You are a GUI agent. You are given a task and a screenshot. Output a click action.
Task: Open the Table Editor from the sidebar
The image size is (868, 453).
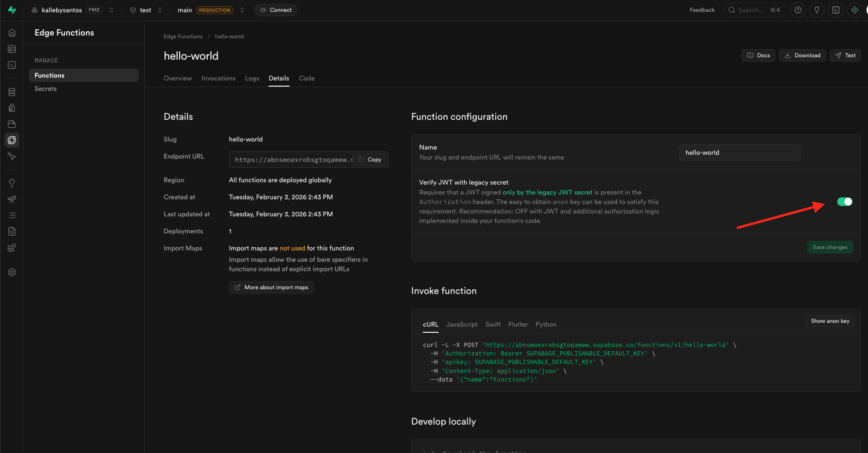pos(12,49)
